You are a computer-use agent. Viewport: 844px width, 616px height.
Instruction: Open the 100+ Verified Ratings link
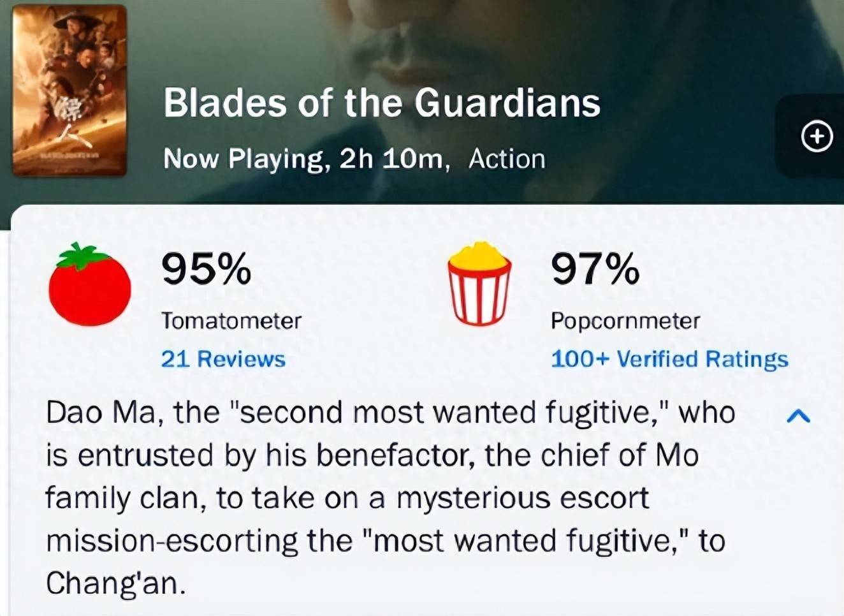coord(669,359)
